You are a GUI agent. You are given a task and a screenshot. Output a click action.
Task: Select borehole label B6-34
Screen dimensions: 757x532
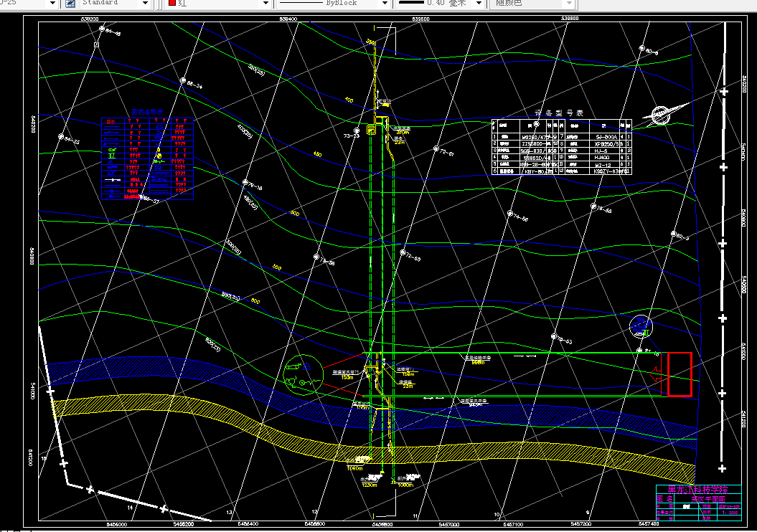click(194, 85)
